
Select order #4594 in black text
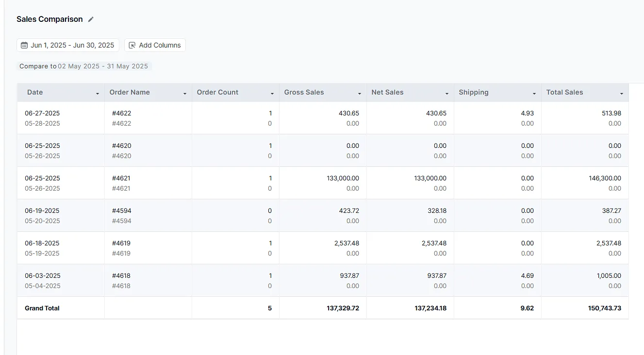[x=121, y=210]
